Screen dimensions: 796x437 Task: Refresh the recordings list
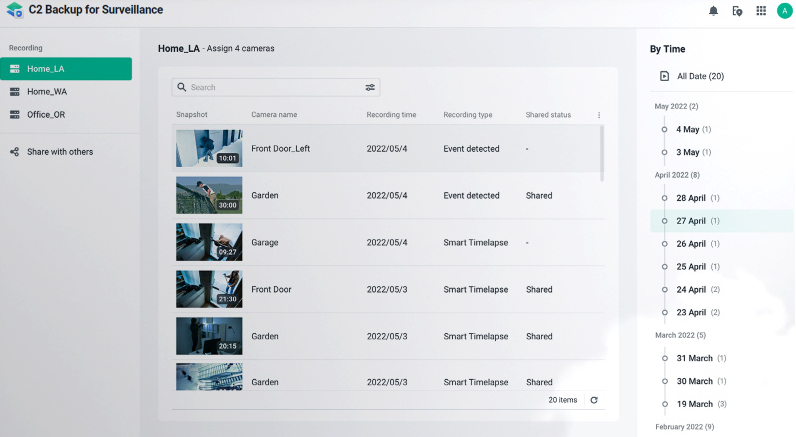coord(594,400)
